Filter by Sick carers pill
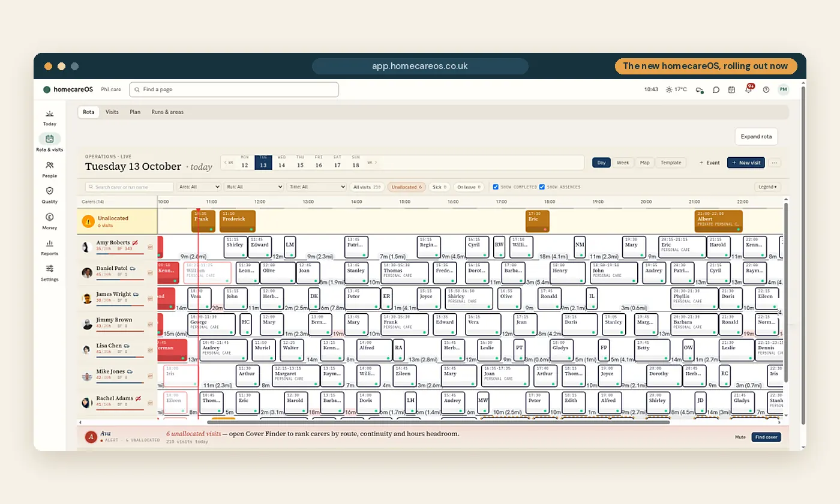Image resolution: width=840 pixels, height=504 pixels. tap(439, 187)
